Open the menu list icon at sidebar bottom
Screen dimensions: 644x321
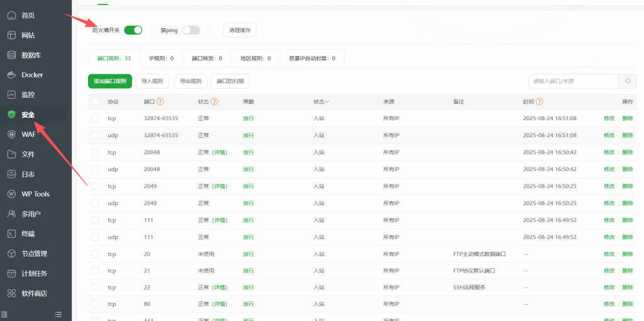tap(58, 314)
